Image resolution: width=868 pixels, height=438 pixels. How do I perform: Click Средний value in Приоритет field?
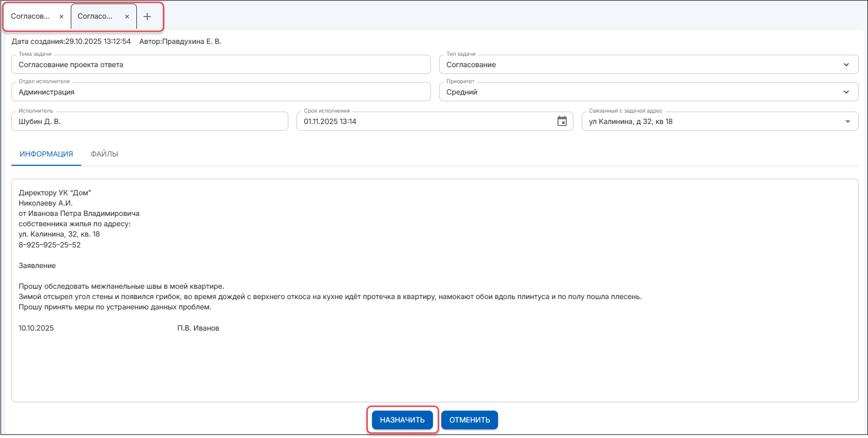pyautogui.click(x=462, y=92)
